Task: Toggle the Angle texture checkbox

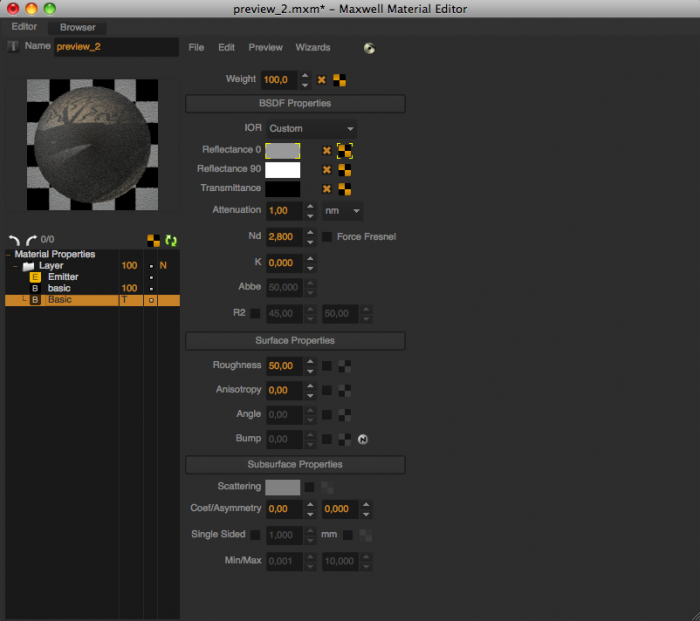Action: click(327, 415)
